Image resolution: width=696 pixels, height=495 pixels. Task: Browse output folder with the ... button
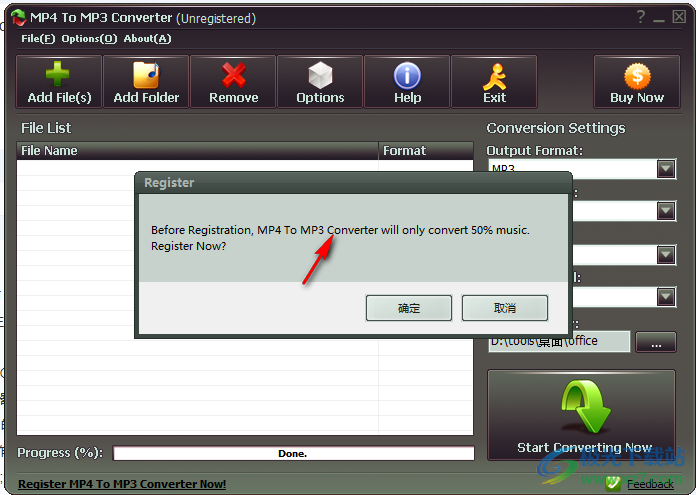pos(656,342)
